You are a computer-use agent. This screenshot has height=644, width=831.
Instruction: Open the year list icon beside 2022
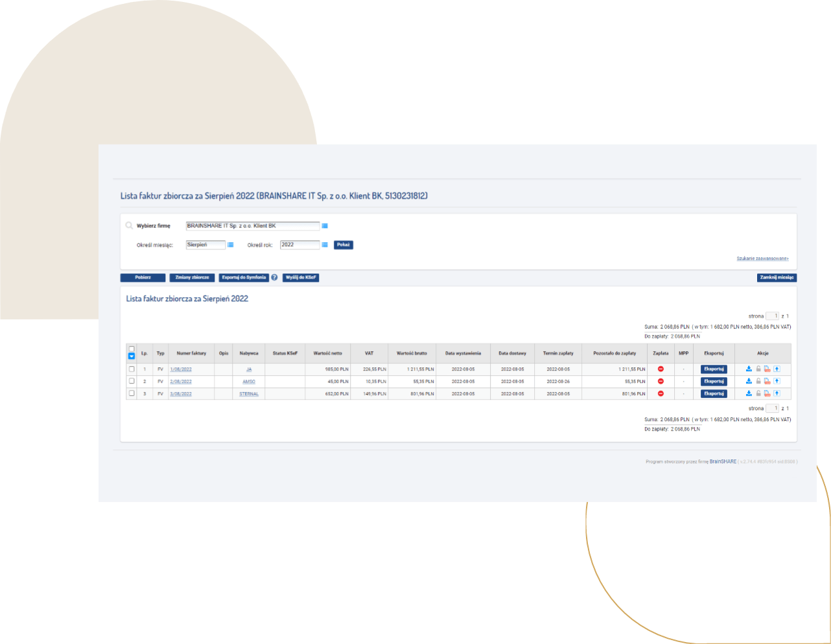(325, 245)
